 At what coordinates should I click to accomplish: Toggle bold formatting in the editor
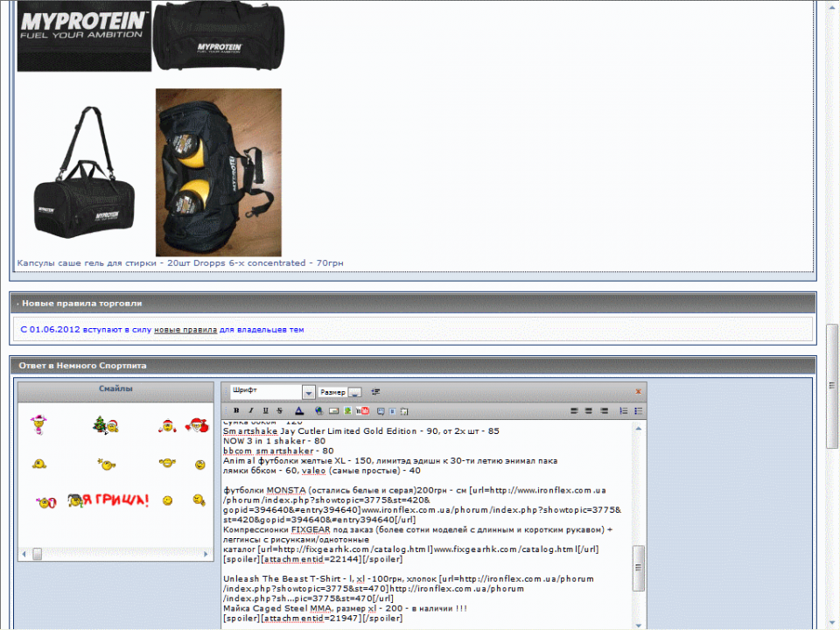pyautogui.click(x=236, y=410)
